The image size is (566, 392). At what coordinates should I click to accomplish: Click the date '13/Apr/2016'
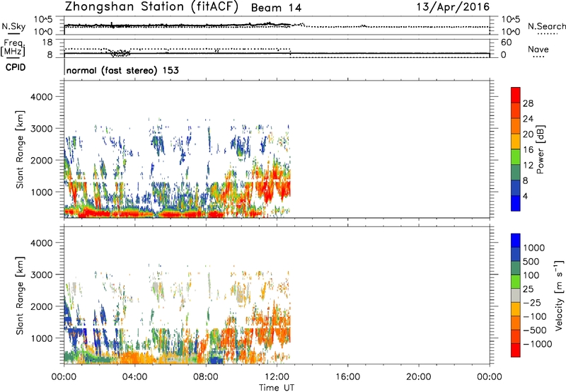(454, 7)
